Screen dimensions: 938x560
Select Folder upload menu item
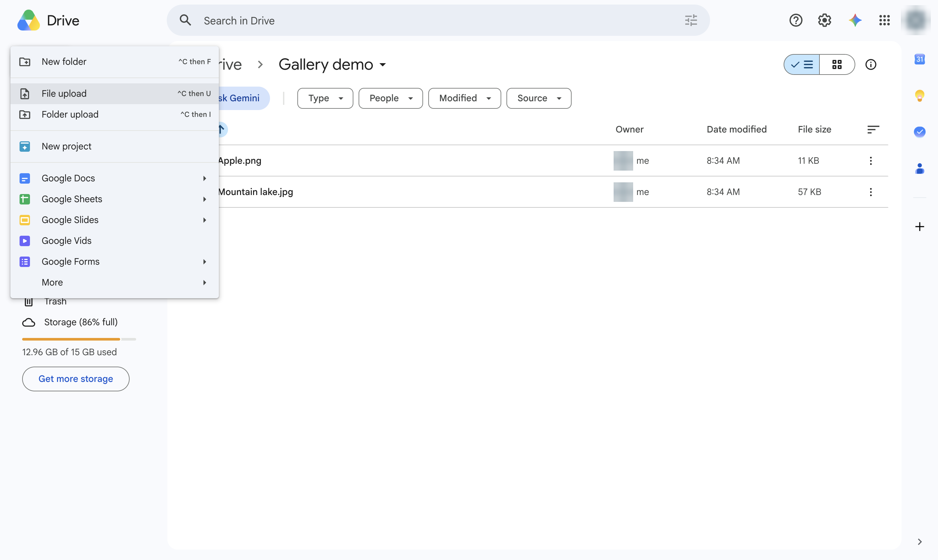pyautogui.click(x=114, y=114)
